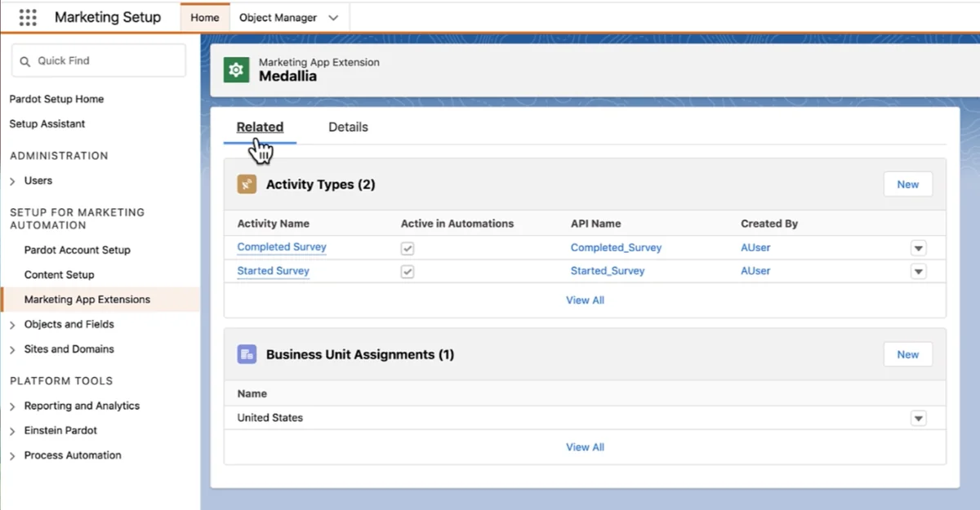Open row actions dropdown for Completed Survey

tap(919, 248)
